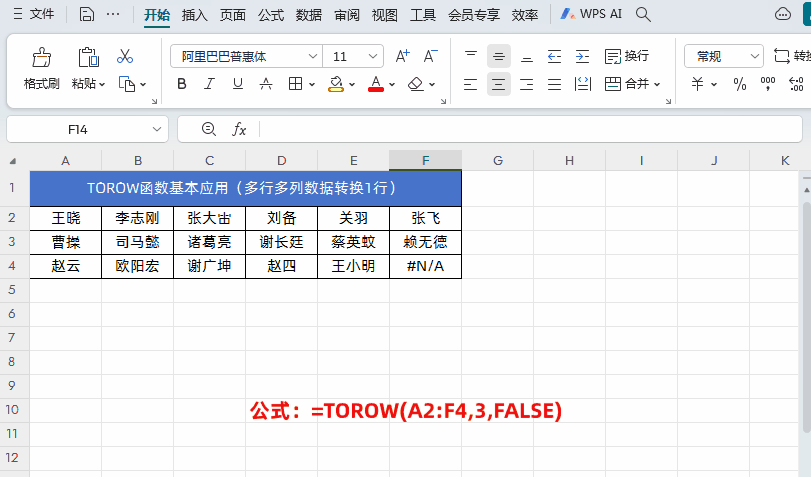Set top vertical alignment
Screen dimensions: 811x477
click(x=471, y=56)
